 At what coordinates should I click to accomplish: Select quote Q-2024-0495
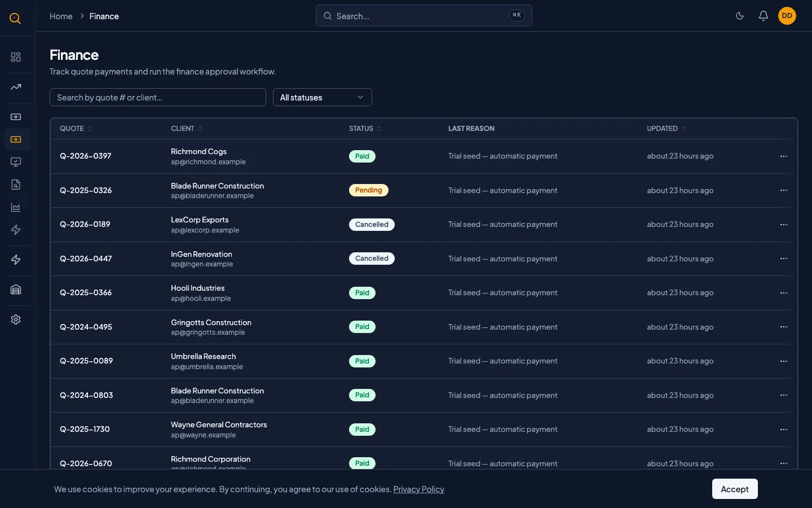(86, 327)
